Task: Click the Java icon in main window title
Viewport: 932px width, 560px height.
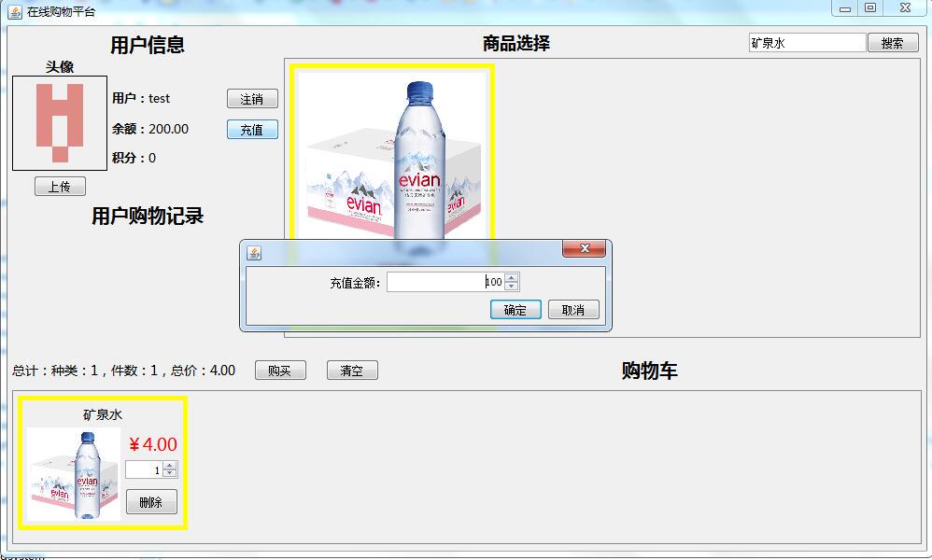Action: coord(15,11)
